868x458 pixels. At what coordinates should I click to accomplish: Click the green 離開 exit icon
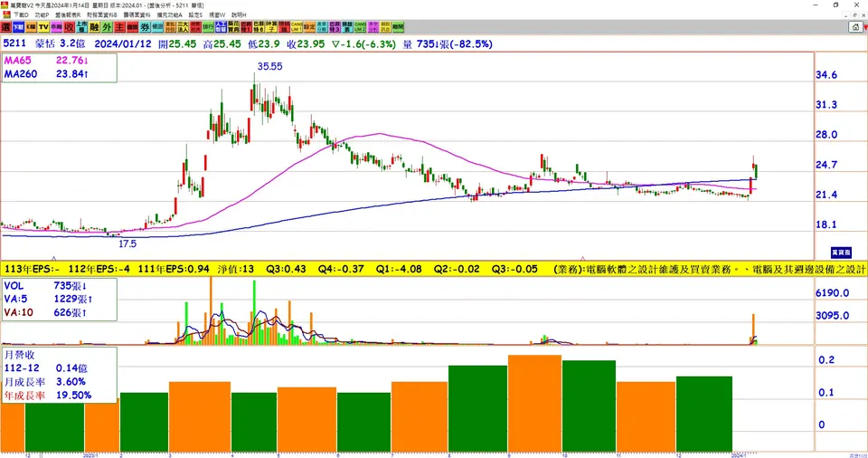click(x=398, y=26)
